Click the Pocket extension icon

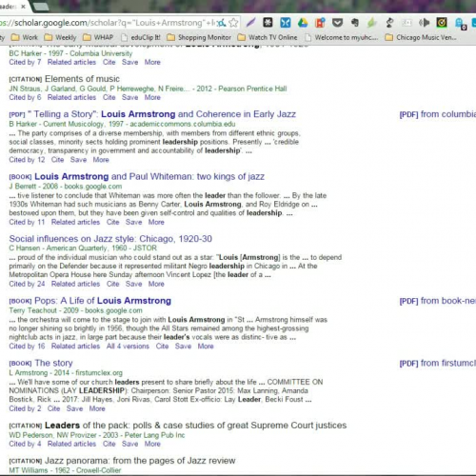(337, 23)
